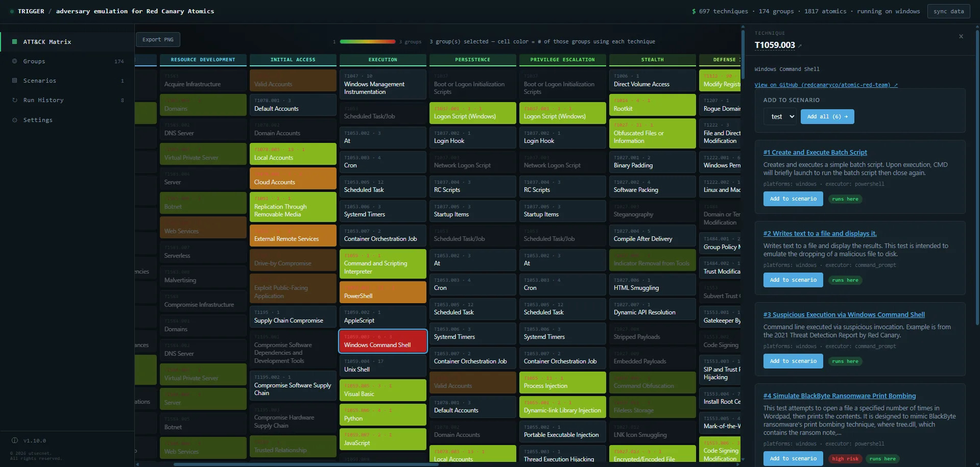The width and height of the screenshot is (980, 467).
Task: Open the test scenario dropdown
Action: [780, 116]
